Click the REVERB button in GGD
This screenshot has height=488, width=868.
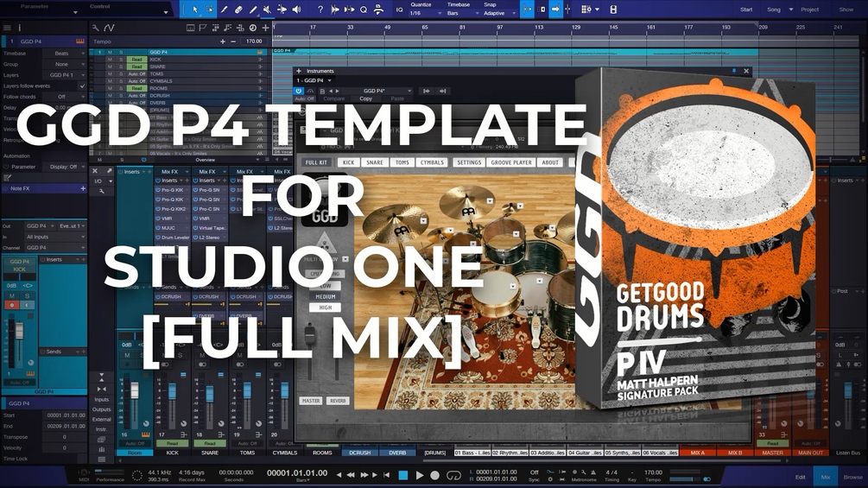click(338, 401)
